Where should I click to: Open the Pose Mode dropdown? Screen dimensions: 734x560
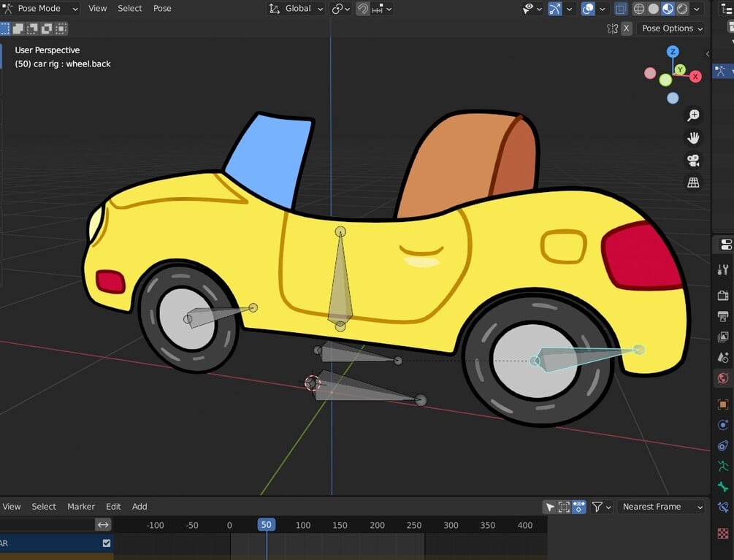pyautogui.click(x=41, y=9)
